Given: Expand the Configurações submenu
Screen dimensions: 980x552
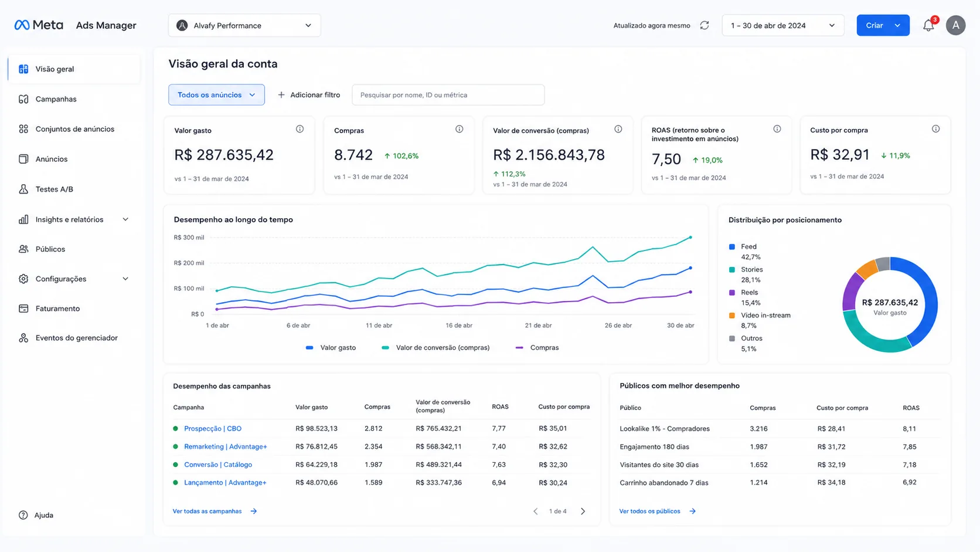Looking at the screenshot, I should [x=125, y=279].
